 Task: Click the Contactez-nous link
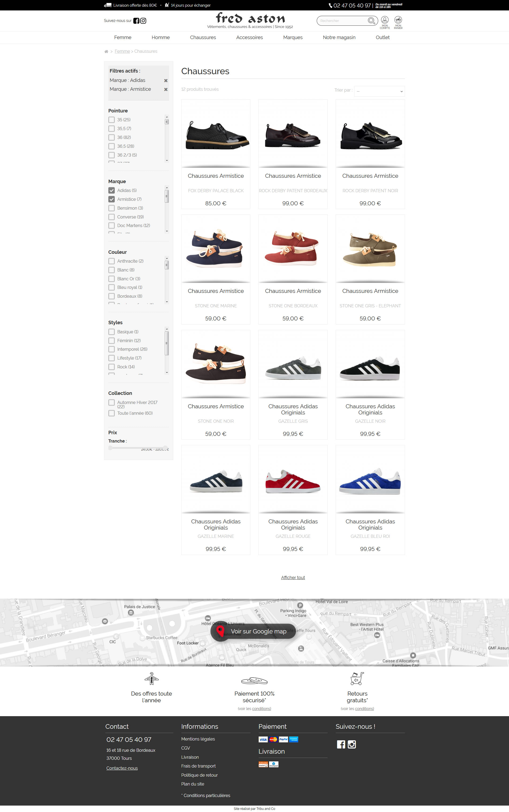(122, 768)
